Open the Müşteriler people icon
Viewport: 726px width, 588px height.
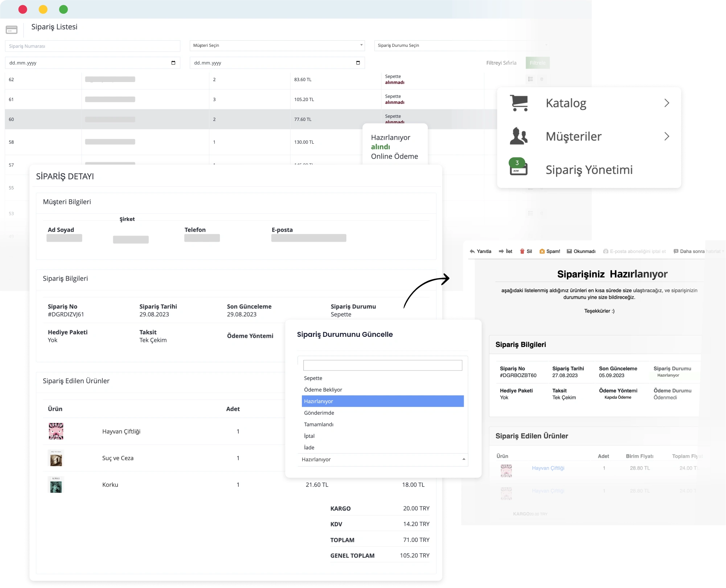click(x=519, y=136)
